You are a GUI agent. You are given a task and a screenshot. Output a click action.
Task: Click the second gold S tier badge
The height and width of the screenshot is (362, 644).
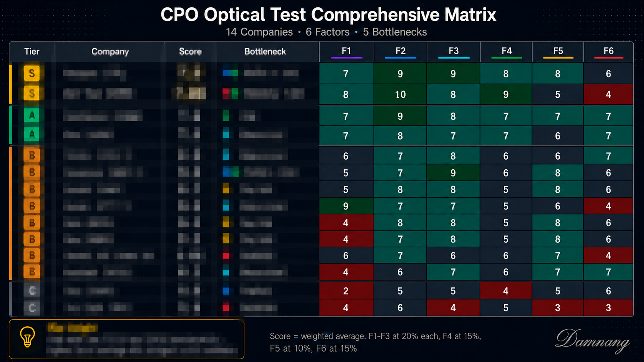[32, 93]
